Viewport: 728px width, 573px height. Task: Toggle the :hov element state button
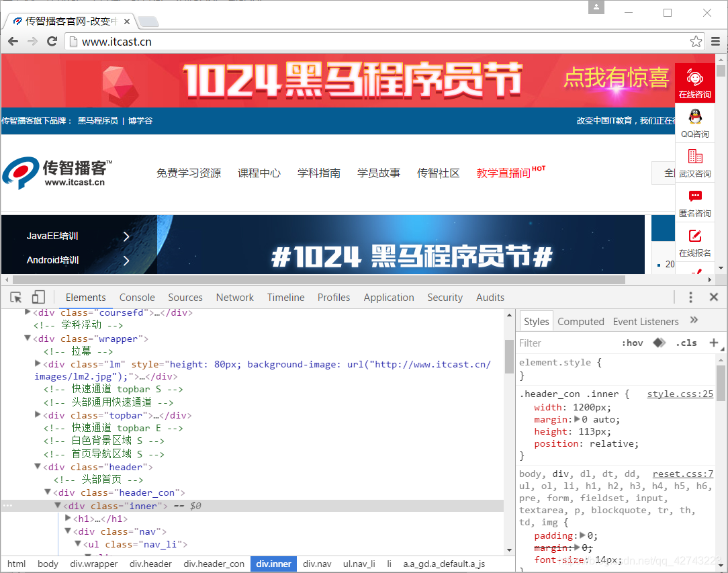(x=632, y=343)
